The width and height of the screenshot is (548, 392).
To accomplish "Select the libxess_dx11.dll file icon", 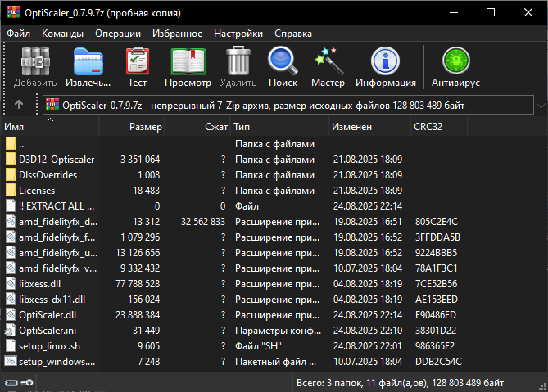I will click(11, 300).
